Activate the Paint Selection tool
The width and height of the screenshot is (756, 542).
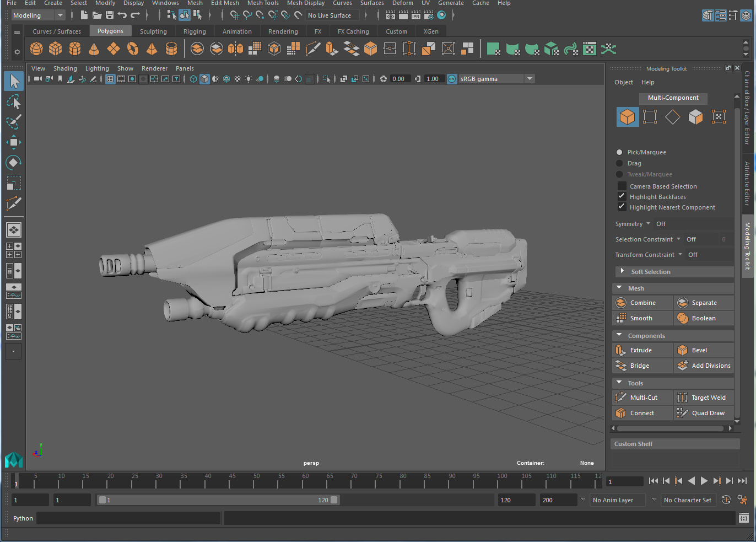pyautogui.click(x=14, y=122)
